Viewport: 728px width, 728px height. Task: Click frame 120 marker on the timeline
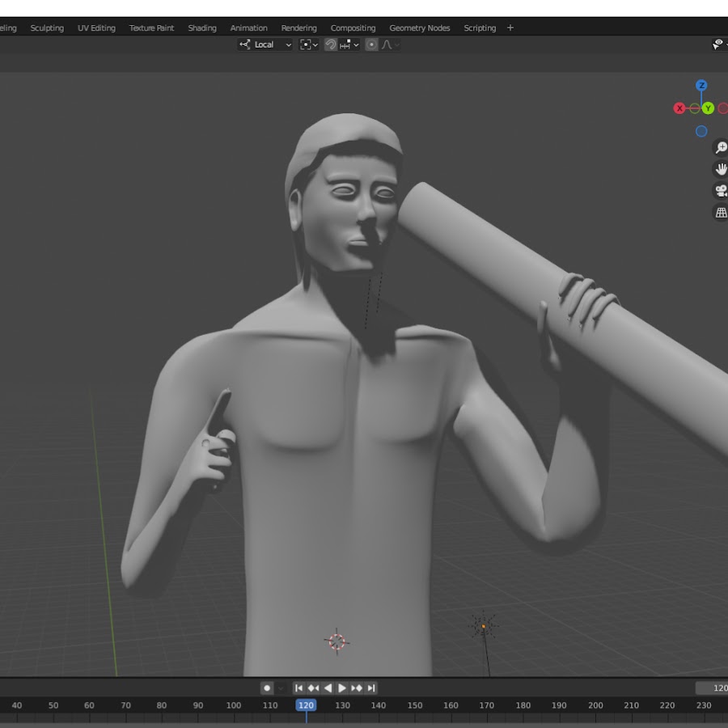pos(306,705)
